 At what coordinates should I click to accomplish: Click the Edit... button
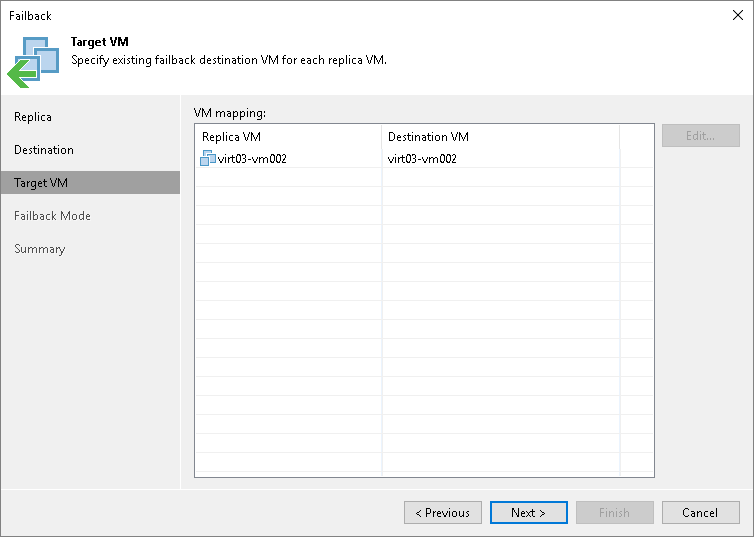[x=700, y=136]
